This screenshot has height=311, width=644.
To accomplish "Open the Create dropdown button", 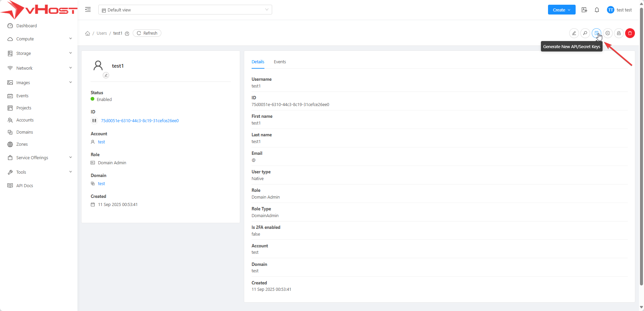I will tap(561, 10).
